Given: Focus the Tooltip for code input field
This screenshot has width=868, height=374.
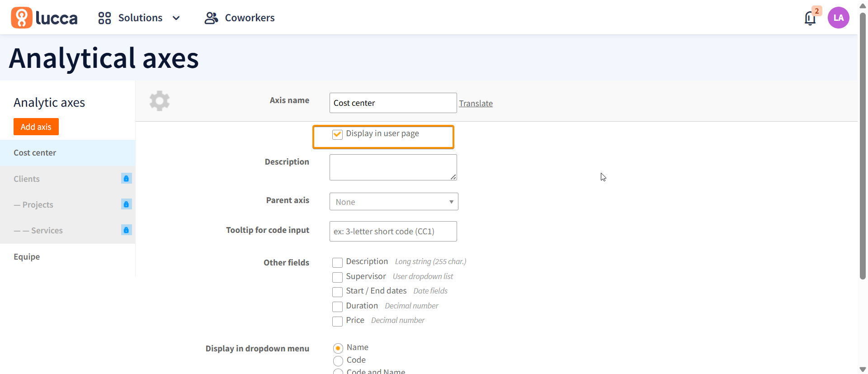Looking at the screenshot, I should [393, 232].
